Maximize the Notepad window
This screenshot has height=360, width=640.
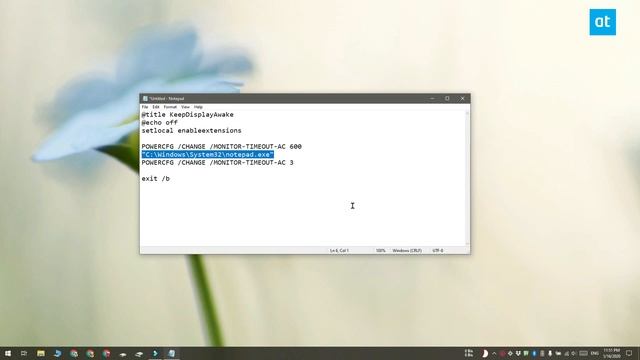tap(447, 98)
